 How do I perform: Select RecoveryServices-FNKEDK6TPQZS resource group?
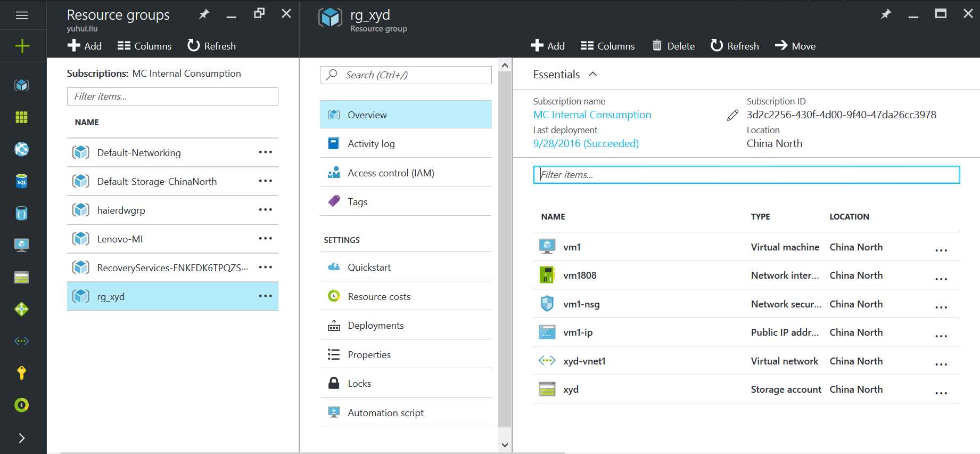(172, 268)
